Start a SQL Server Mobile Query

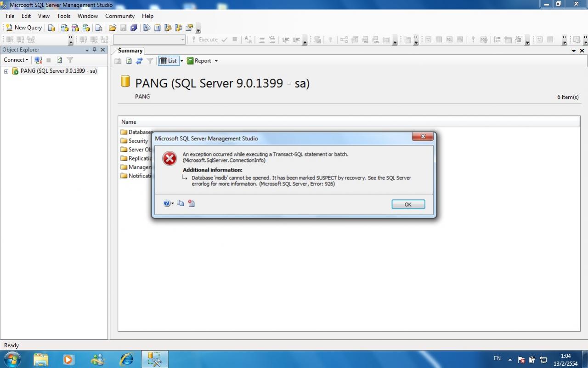99,28
